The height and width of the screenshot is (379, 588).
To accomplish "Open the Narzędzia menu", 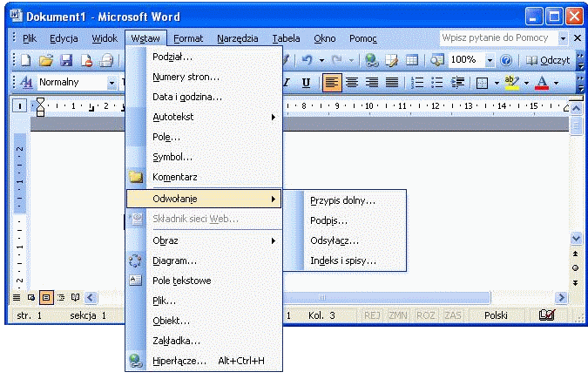I will pyautogui.click(x=238, y=38).
